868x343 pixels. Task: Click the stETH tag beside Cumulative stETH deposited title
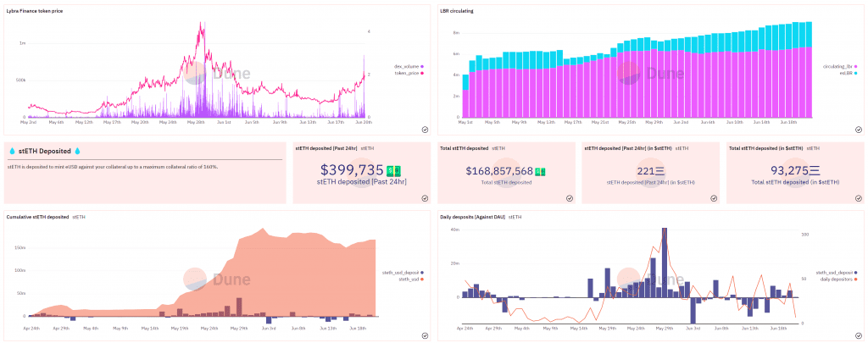pyautogui.click(x=79, y=218)
